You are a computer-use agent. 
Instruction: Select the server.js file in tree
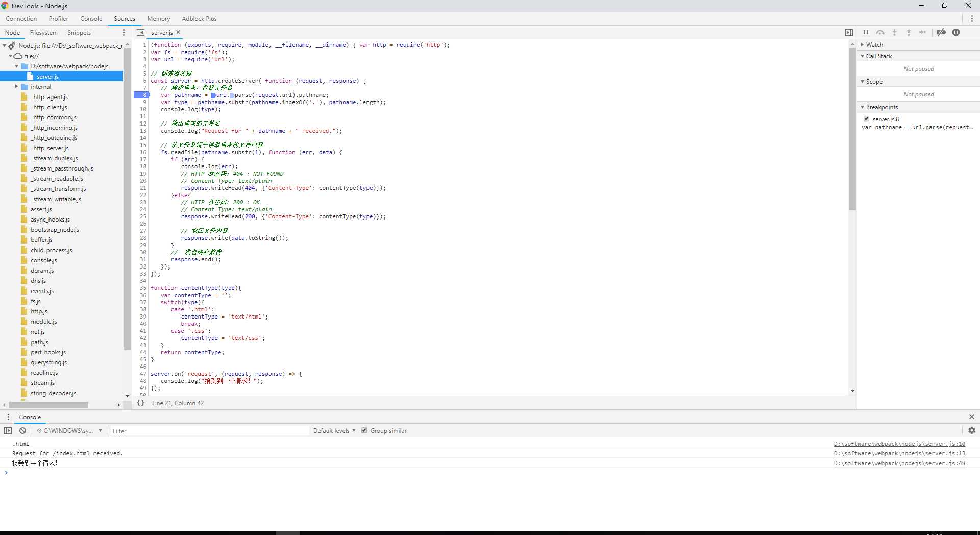(47, 77)
